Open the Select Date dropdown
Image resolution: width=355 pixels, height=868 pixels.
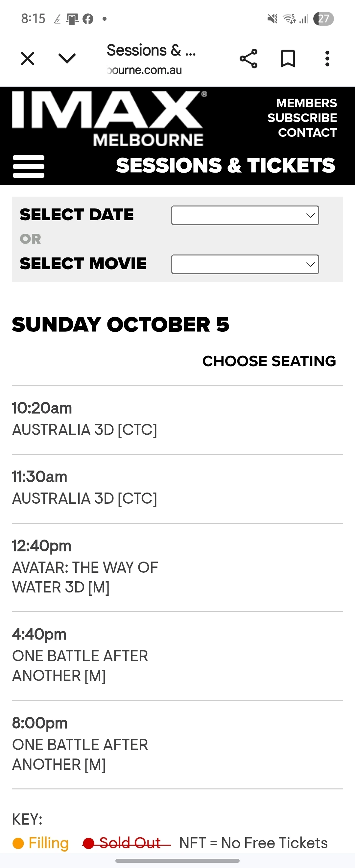click(245, 215)
